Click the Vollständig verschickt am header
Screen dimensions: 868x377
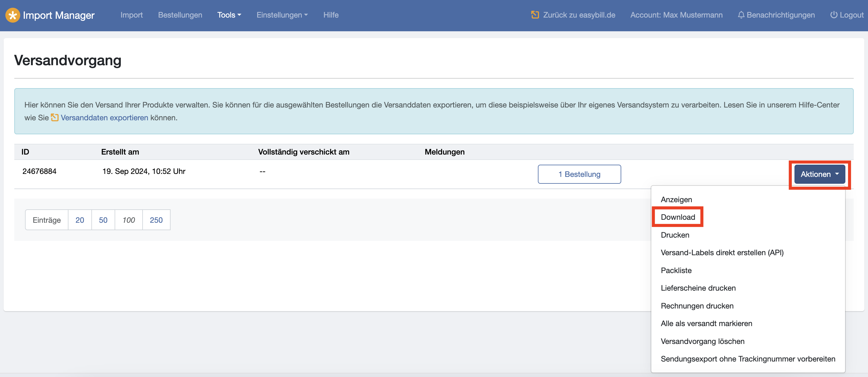(304, 152)
